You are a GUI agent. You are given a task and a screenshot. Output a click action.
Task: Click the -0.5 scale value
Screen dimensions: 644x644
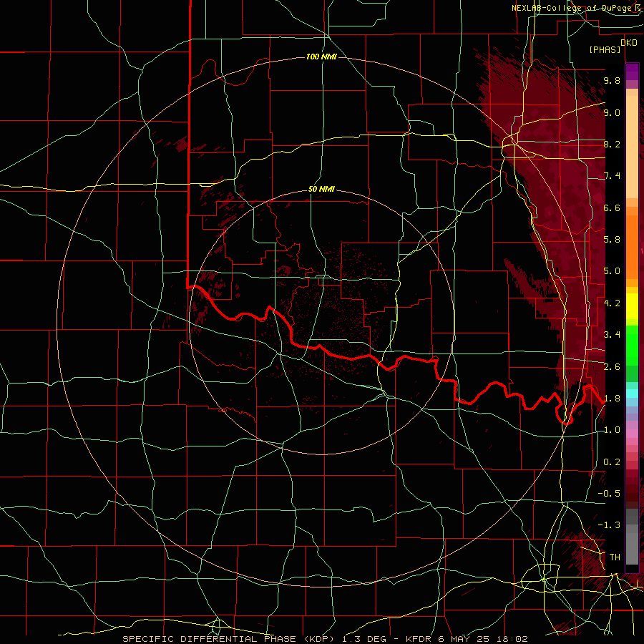click(x=609, y=494)
